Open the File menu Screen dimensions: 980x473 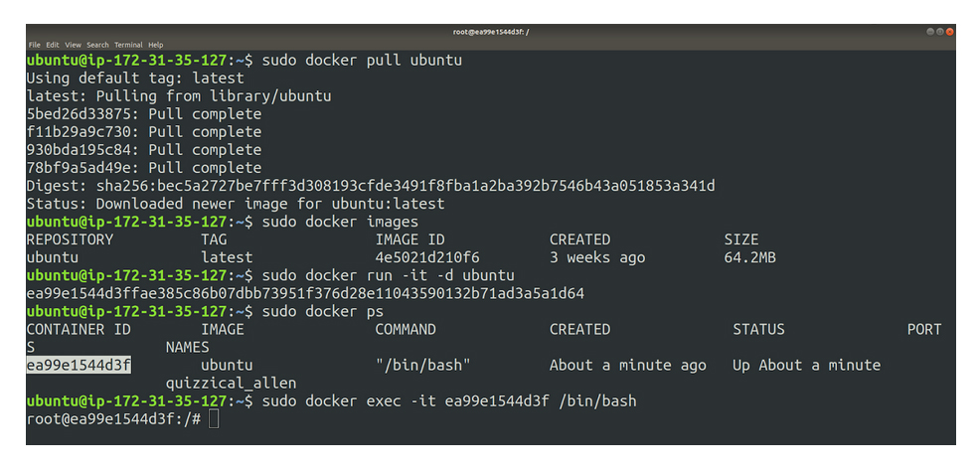click(34, 45)
